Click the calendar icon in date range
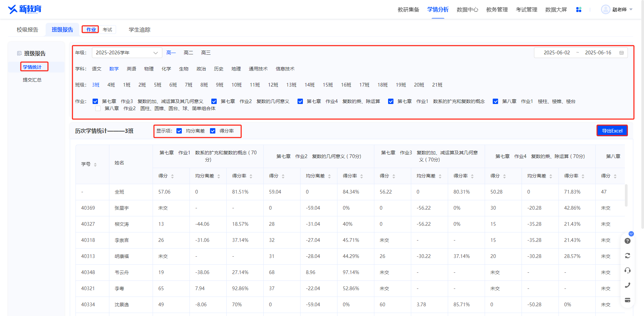This screenshot has width=644, height=316. pyautogui.click(x=622, y=53)
